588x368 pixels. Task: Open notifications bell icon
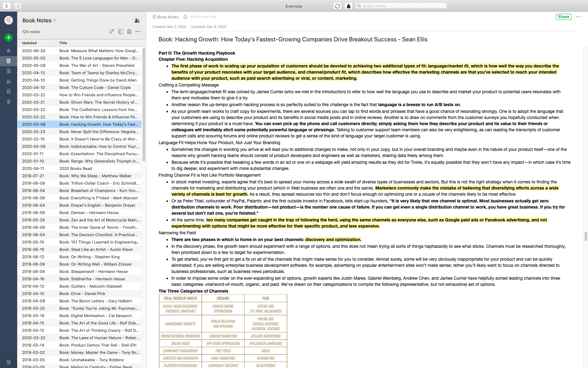pos(349,6)
